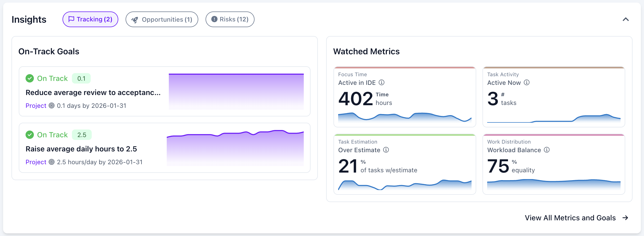Click the green check on the 2.5 hours goal
644x236 pixels.
(30, 135)
